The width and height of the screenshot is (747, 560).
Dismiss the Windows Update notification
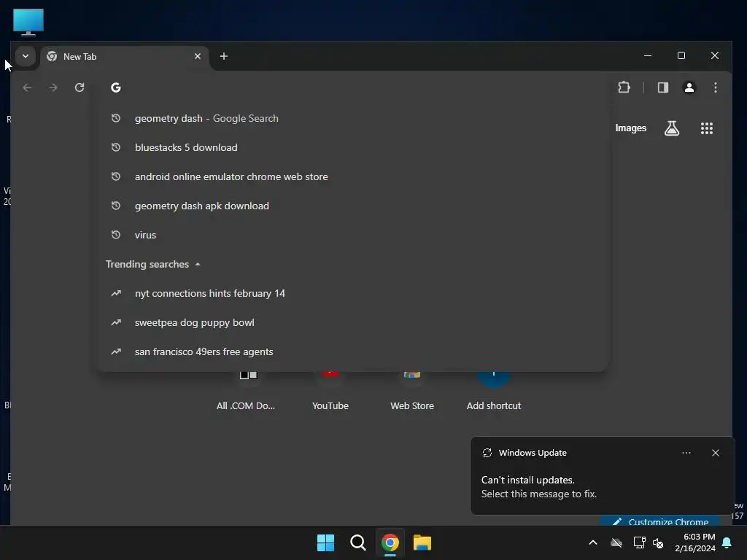click(x=716, y=453)
